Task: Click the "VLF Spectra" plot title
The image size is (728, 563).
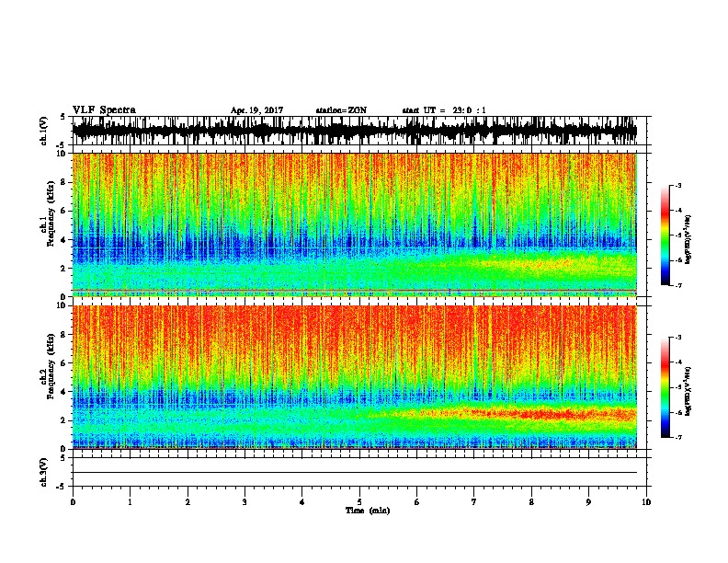Action: [104, 109]
